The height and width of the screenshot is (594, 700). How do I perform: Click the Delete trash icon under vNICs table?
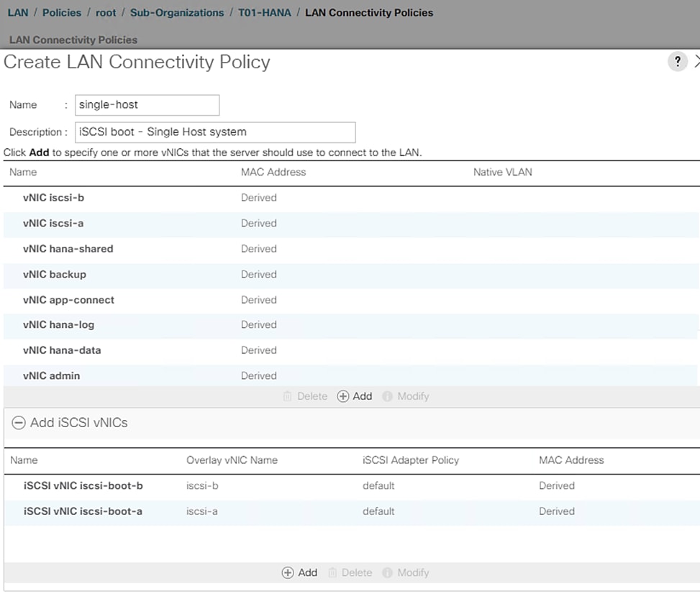(x=288, y=396)
